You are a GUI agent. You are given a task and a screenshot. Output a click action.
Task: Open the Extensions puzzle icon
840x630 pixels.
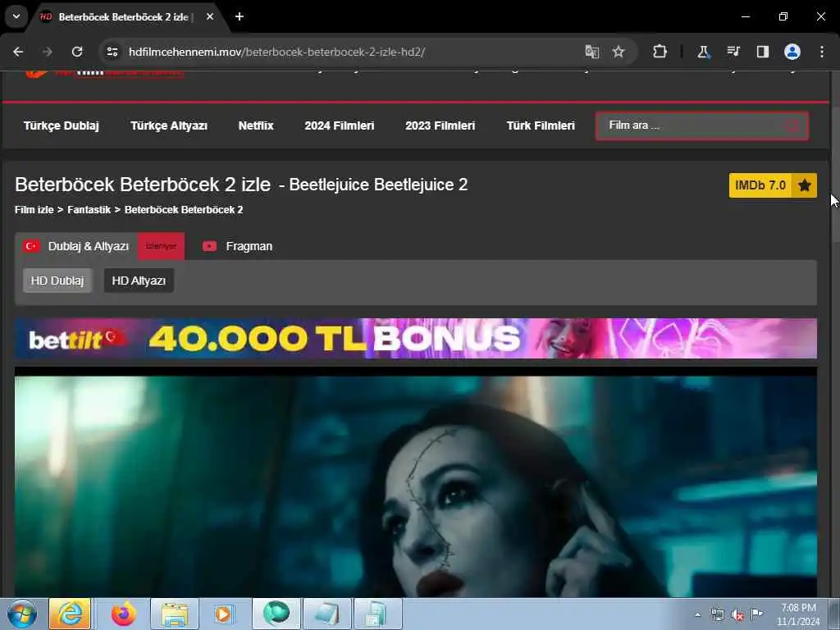pos(660,52)
